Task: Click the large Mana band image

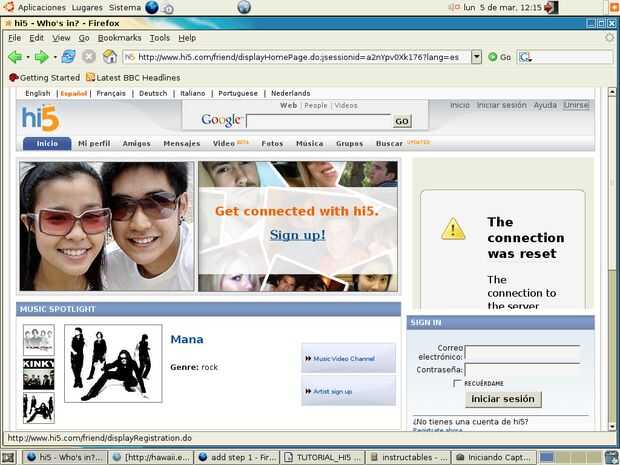Action: tap(113, 363)
